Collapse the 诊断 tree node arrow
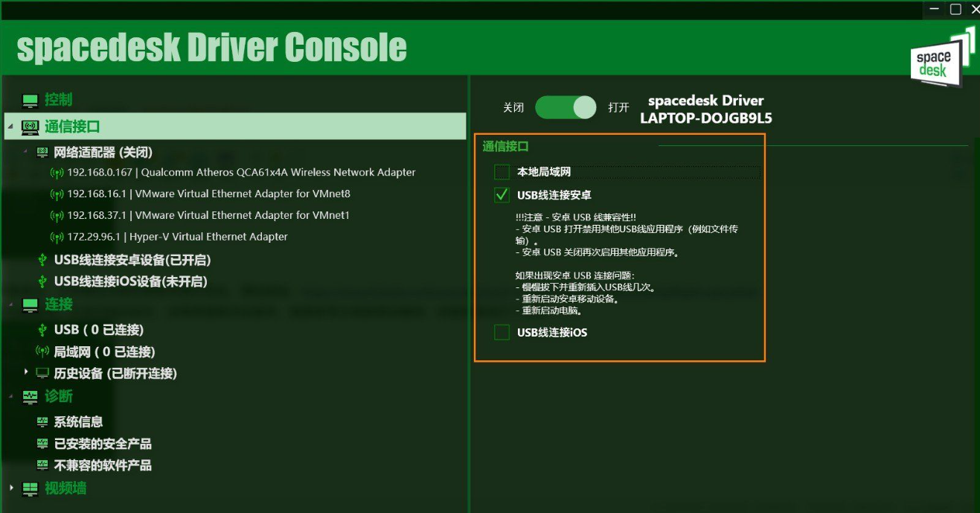 pyautogui.click(x=10, y=396)
